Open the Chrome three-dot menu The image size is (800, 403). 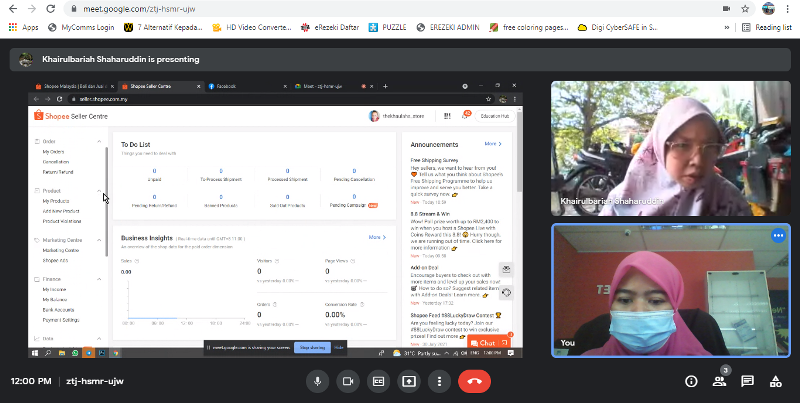789,9
